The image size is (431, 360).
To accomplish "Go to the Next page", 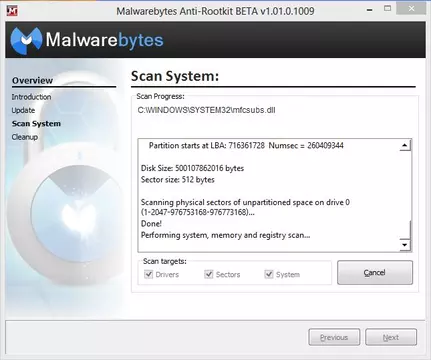I will pos(391,337).
